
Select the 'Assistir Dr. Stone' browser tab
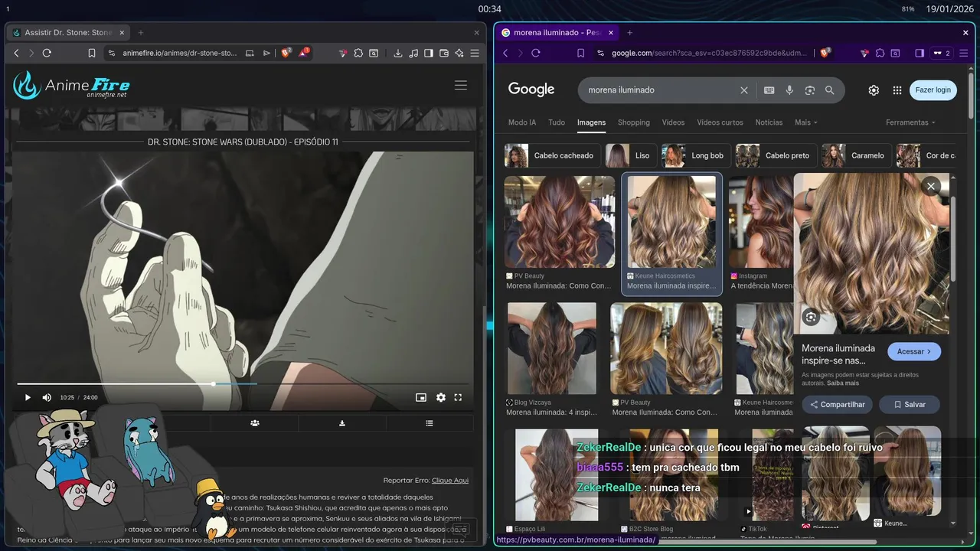67,32
